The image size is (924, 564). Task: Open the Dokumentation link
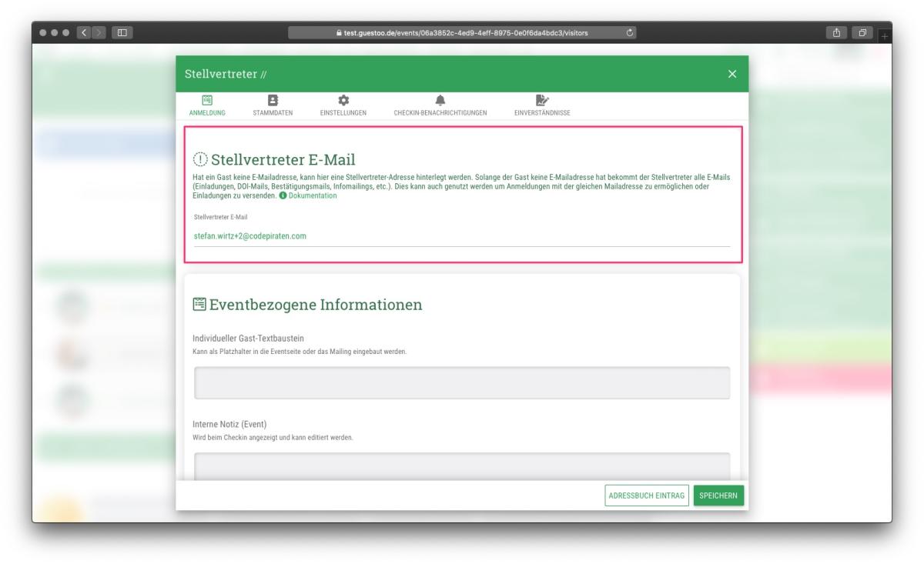[312, 196]
